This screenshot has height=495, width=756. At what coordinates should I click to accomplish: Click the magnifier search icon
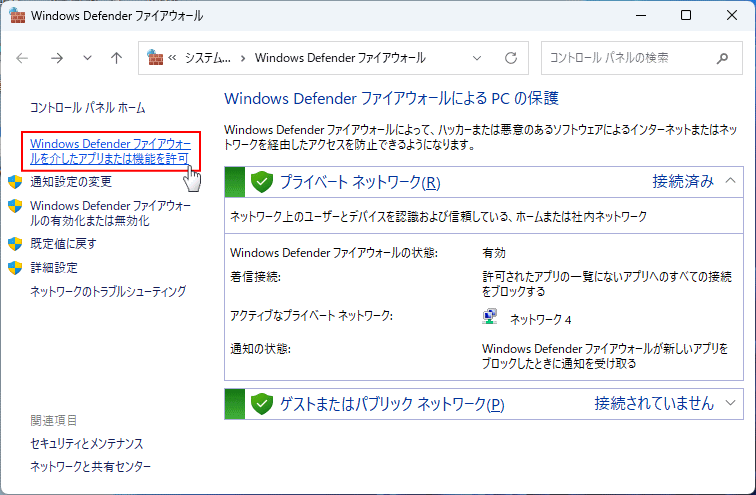(x=722, y=58)
